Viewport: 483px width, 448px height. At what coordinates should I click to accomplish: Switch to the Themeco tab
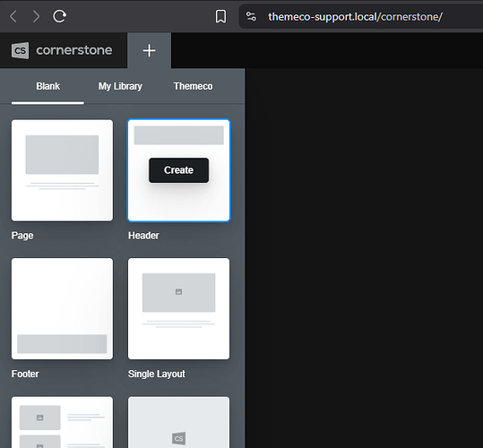[193, 86]
